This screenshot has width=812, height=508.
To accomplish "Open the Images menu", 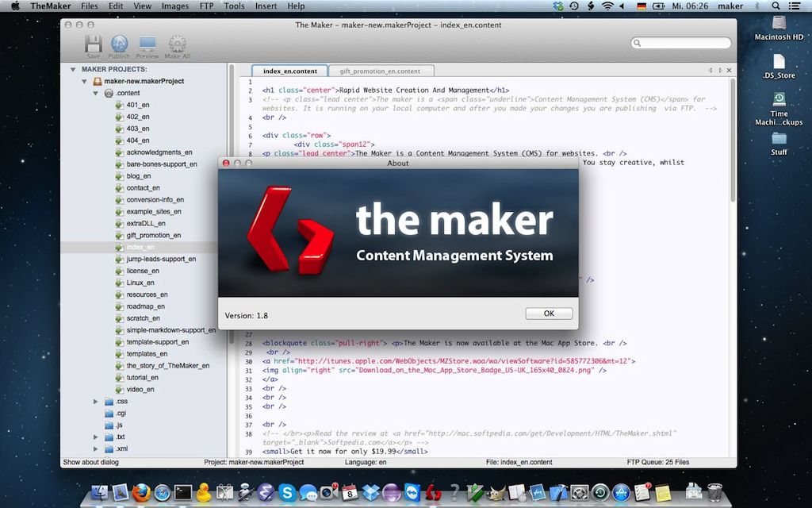I will click(x=175, y=6).
